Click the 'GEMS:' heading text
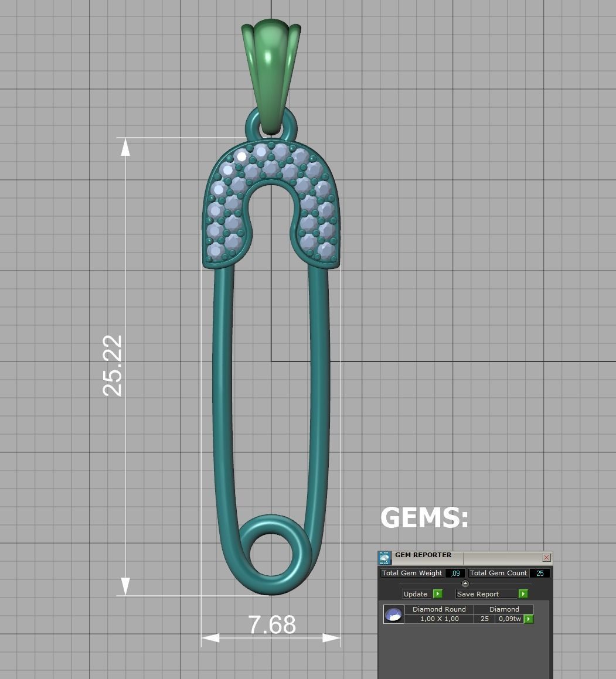The height and width of the screenshot is (679, 616). (424, 517)
